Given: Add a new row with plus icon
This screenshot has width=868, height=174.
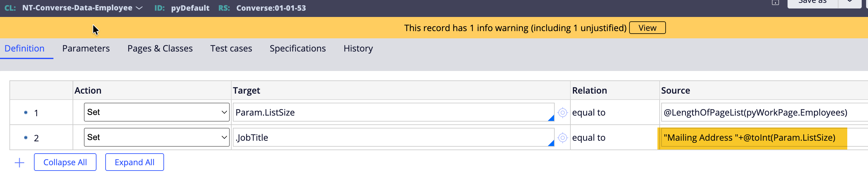Looking at the screenshot, I should pos(19,163).
